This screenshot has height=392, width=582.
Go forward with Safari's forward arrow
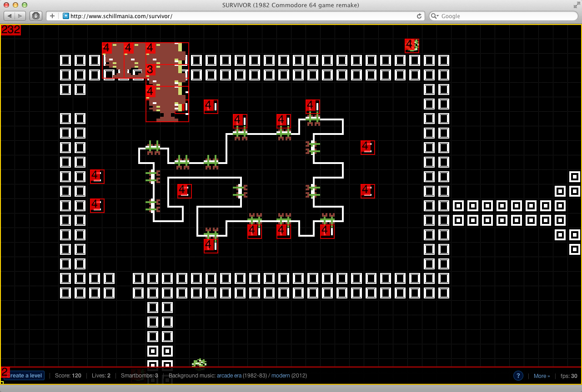click(x=21, y=16)
